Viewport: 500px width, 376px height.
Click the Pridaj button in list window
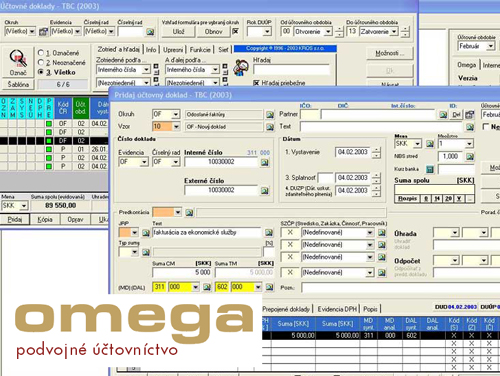(x=15, y=219)
